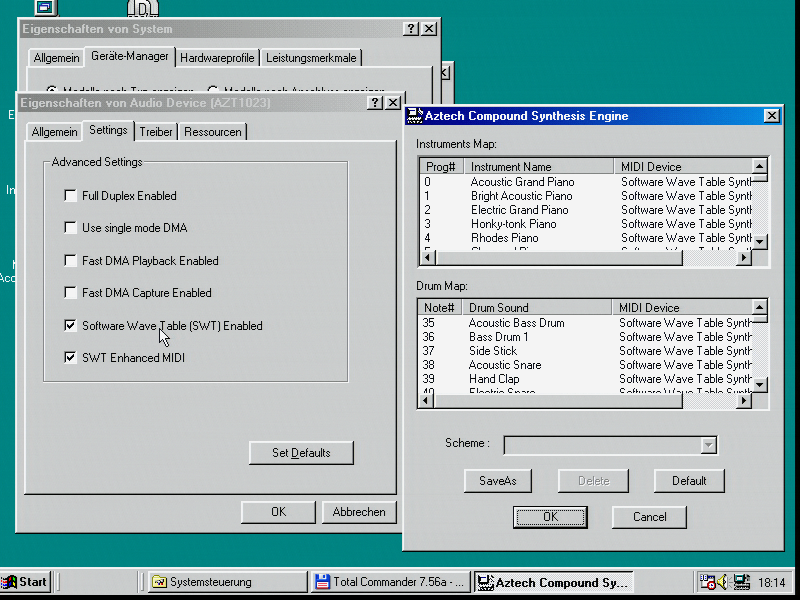Screen dimensions: 800x600
Task: Open the Start menu
Action: tap(26, 582)
